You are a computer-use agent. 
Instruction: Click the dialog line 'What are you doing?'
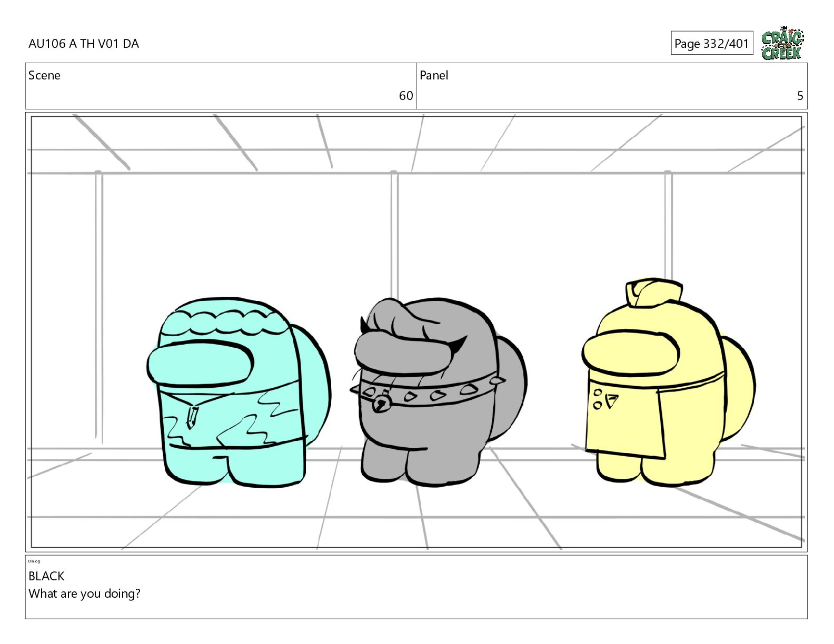(84, 593)
